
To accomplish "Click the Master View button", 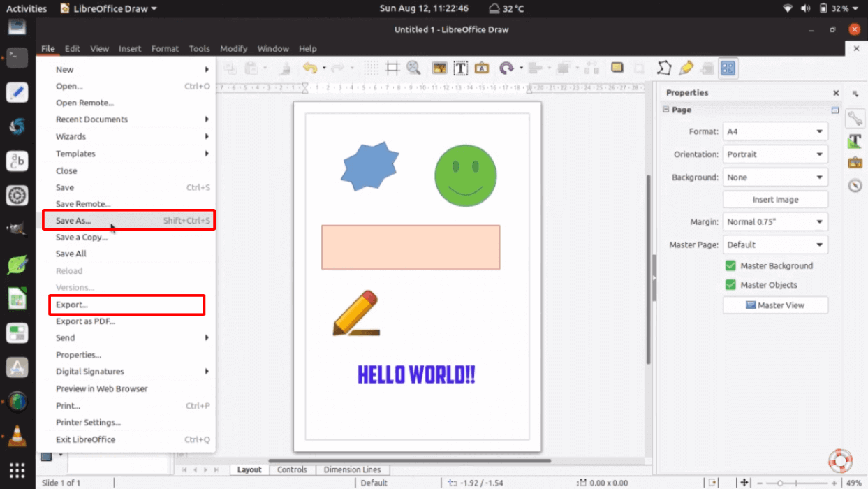I will [775, 305].
